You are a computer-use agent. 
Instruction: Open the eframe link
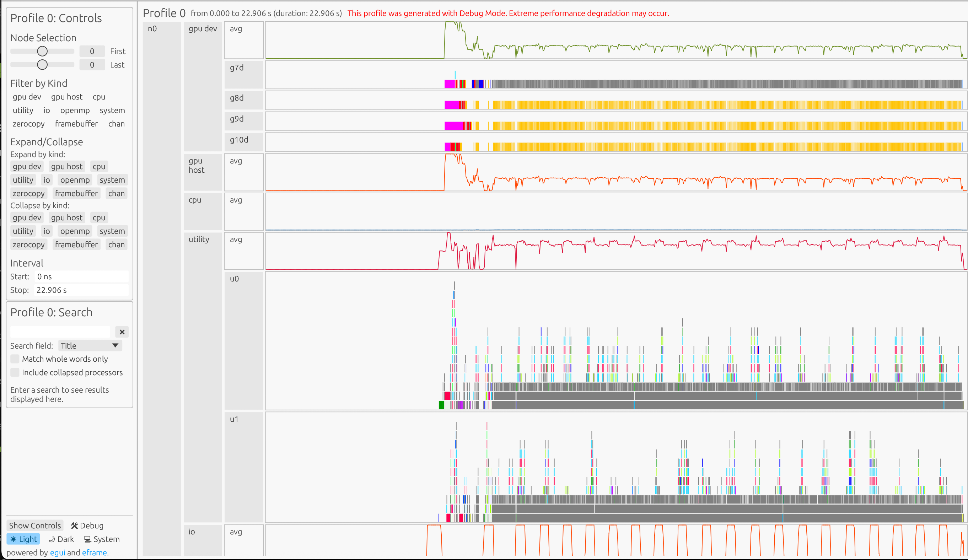point(95,552)
